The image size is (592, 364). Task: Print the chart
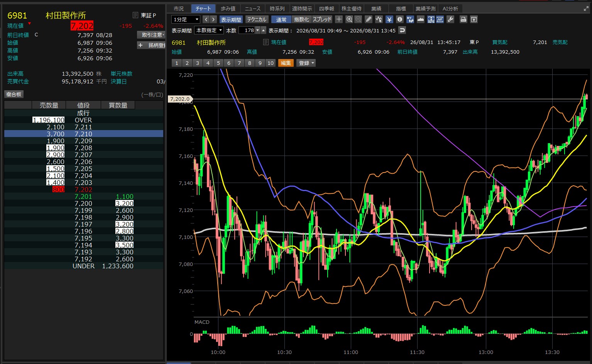click(463, 19)
